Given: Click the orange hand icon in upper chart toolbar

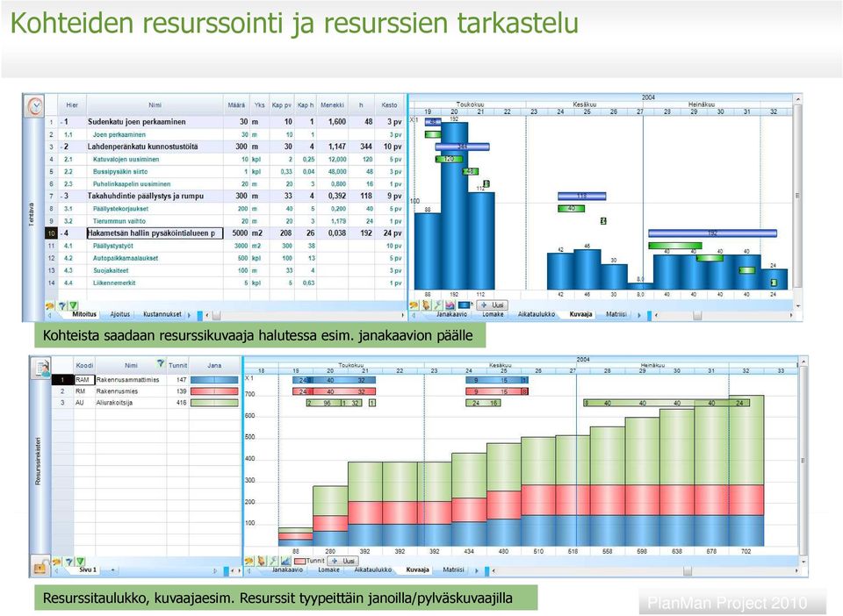Looking at the screenshot, I should (414, 305).
